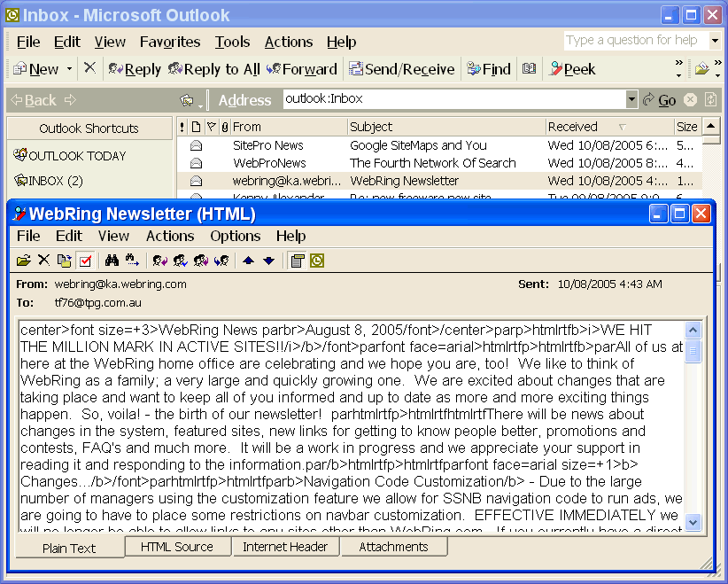This screenshot has width=728, height=584.
Task: Click the Go button
Action: point(659,100)
